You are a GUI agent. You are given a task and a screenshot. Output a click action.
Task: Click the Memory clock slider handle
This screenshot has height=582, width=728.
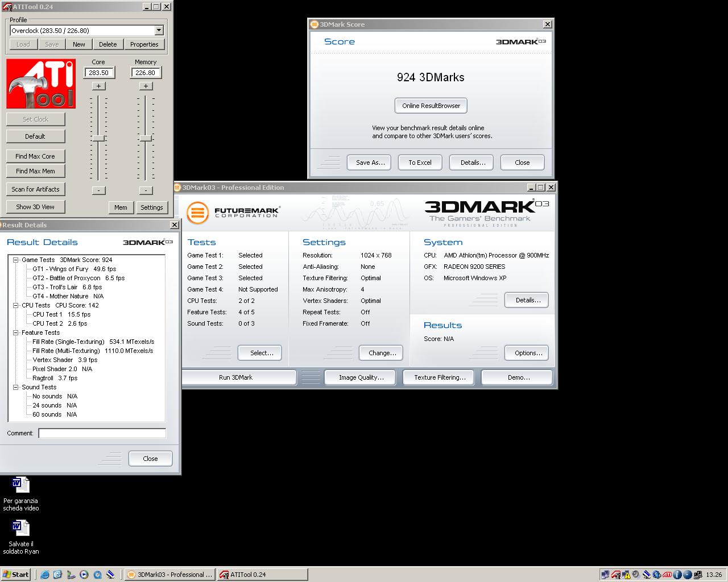(146, 138)
